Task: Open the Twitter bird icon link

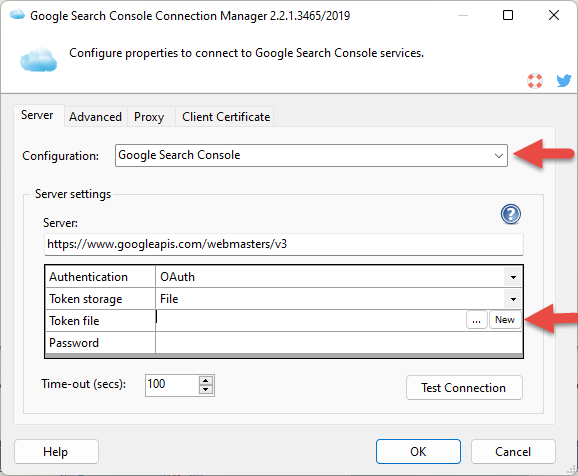Action: (564, 80)
